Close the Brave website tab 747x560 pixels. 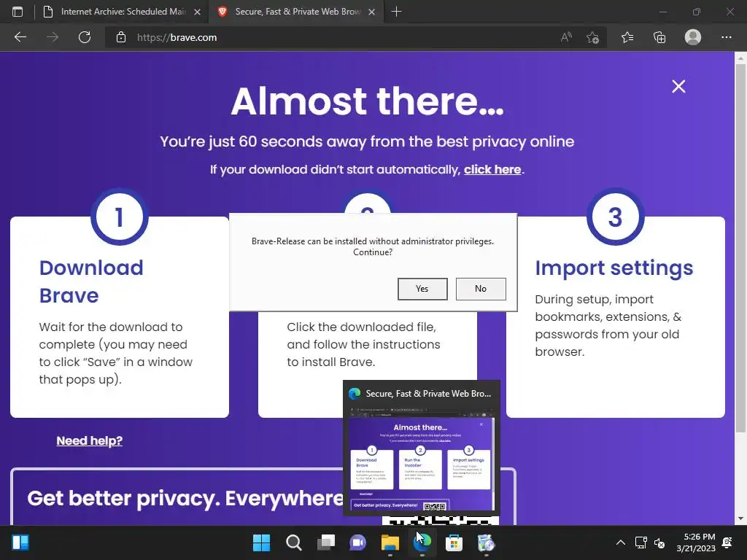(x=372, y=12)
